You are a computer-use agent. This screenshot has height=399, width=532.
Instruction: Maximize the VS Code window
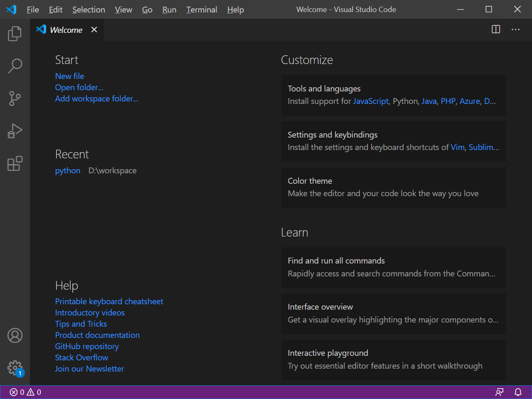click(489, 9)
